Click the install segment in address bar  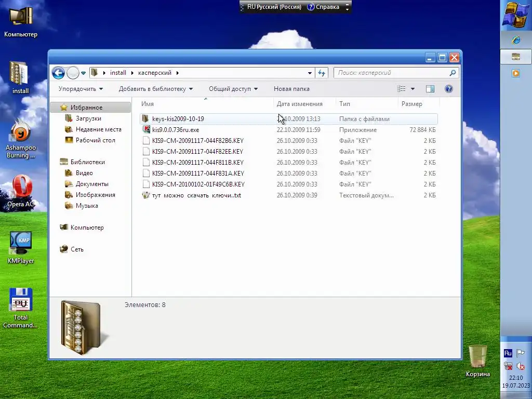click(x=118, y=73)
